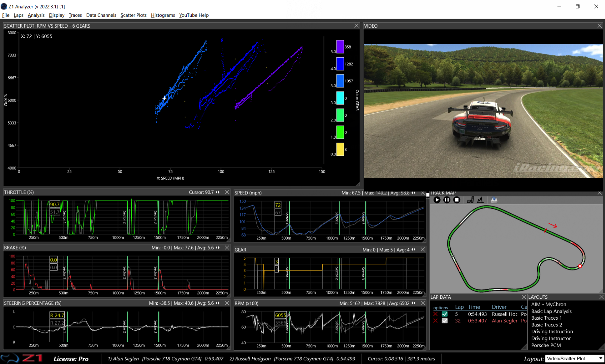Toggle the Speed panel stats arrows icon

pos(414,193)
